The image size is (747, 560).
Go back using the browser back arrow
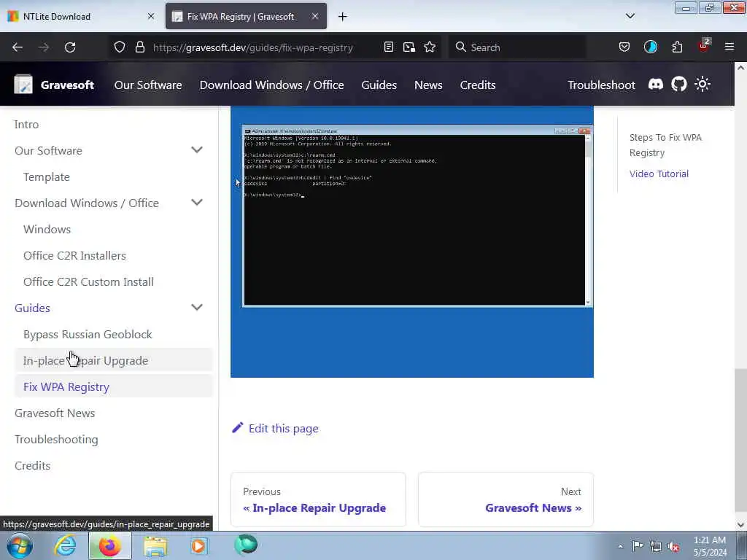pyautogui.click(x=18, y=47)
